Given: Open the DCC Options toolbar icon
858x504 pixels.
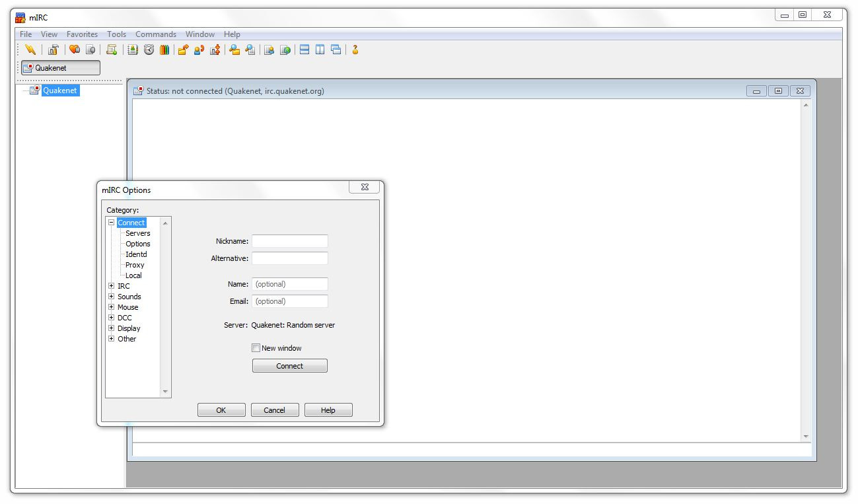Looking at the screenshot, I should click(x=215, y=50).
